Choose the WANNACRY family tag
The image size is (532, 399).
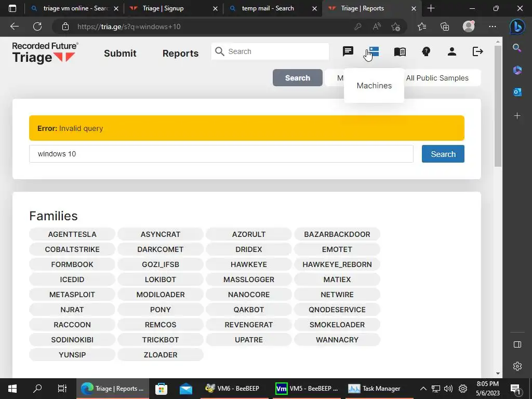click(337, 340)
